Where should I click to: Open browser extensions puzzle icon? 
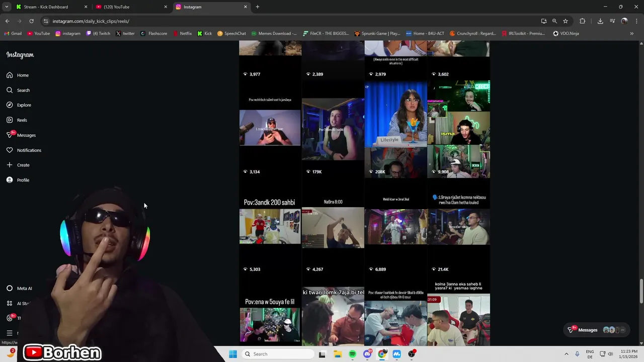(582, 21)
